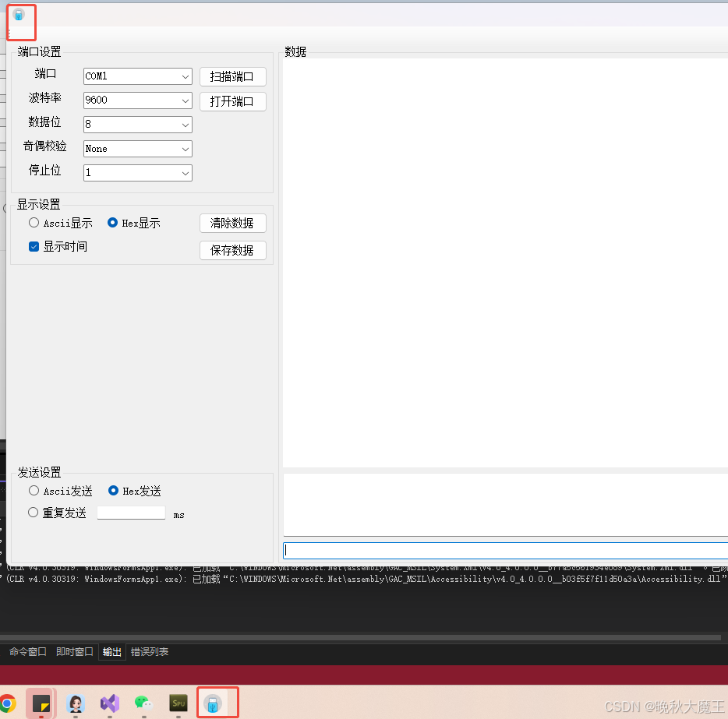Viewport: 728px width, 719px height.
Task: Click the output window horizontal scrollbar
Action: point(360,637)
